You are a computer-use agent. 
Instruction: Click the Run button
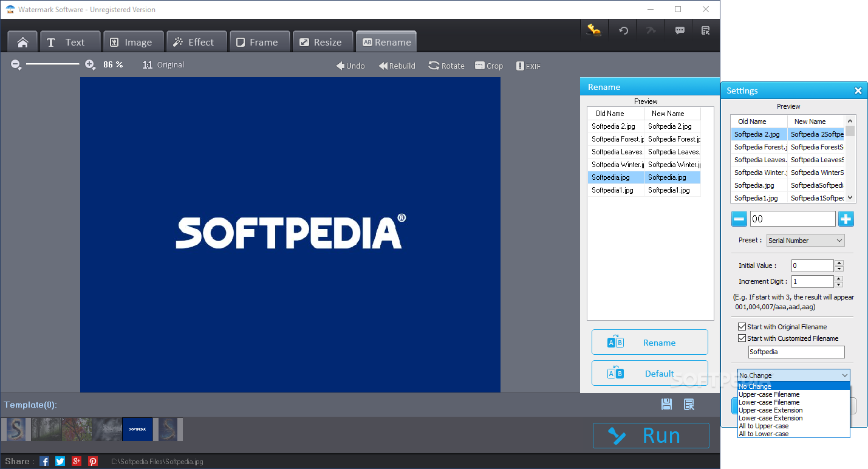651,436
